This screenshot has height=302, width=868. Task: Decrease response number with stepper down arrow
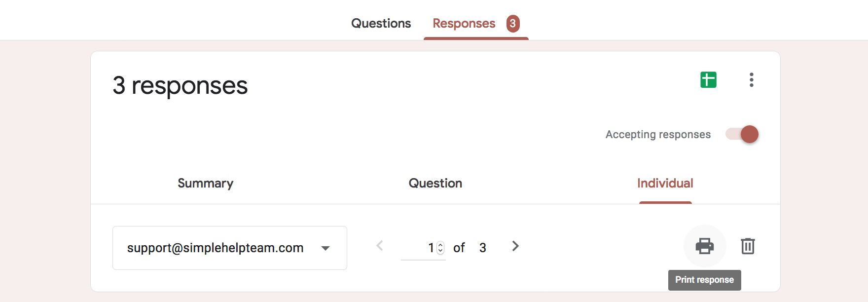tap(440, 251)
